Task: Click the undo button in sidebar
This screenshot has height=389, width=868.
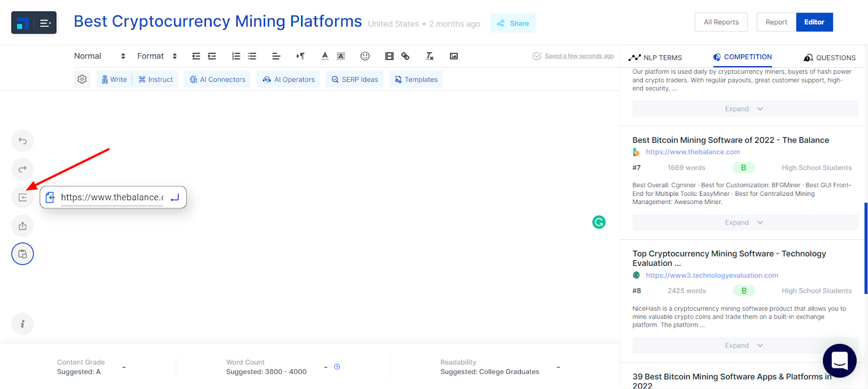Action: pos(23,141)
